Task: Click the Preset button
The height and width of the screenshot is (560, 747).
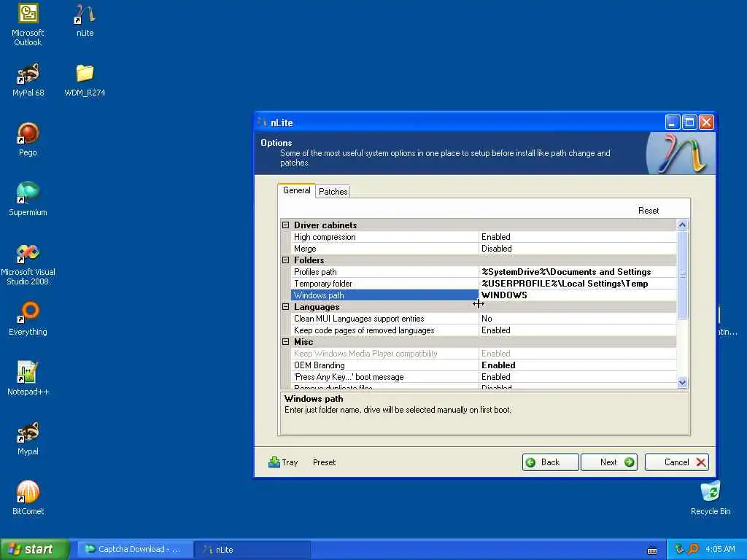Action: tap(324, 462)
